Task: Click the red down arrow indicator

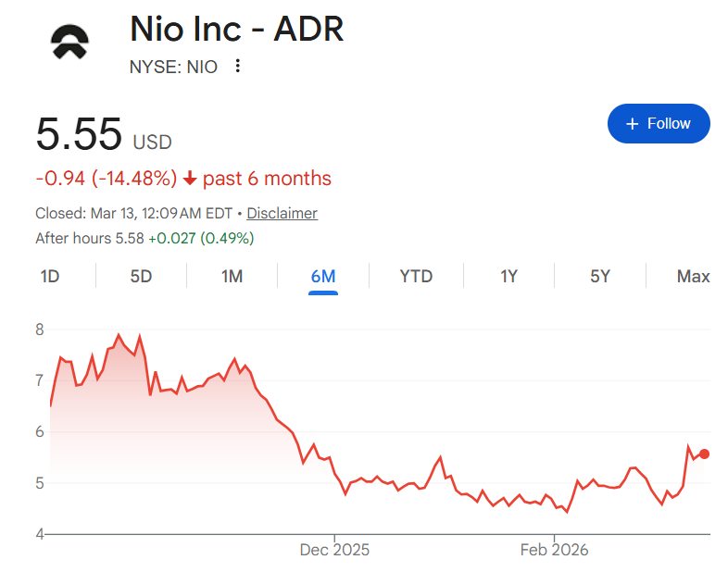Action: pyautogui.click(x=190, y=179)
